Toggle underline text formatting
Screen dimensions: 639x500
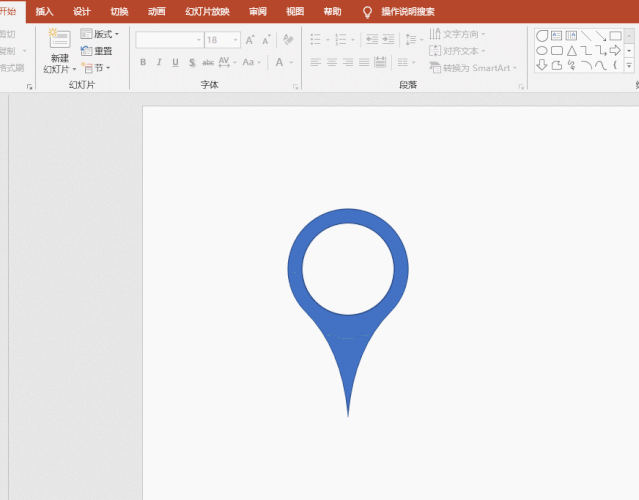(x=175, y=62)
